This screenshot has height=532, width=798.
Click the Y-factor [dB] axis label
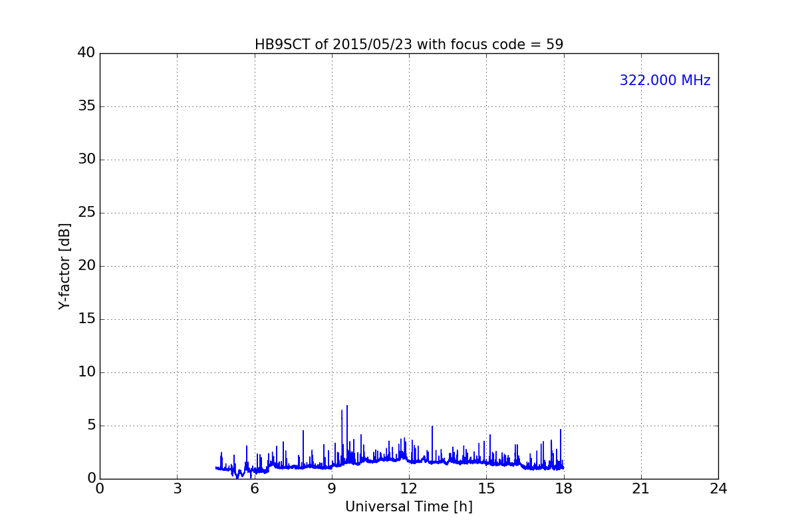65,266
